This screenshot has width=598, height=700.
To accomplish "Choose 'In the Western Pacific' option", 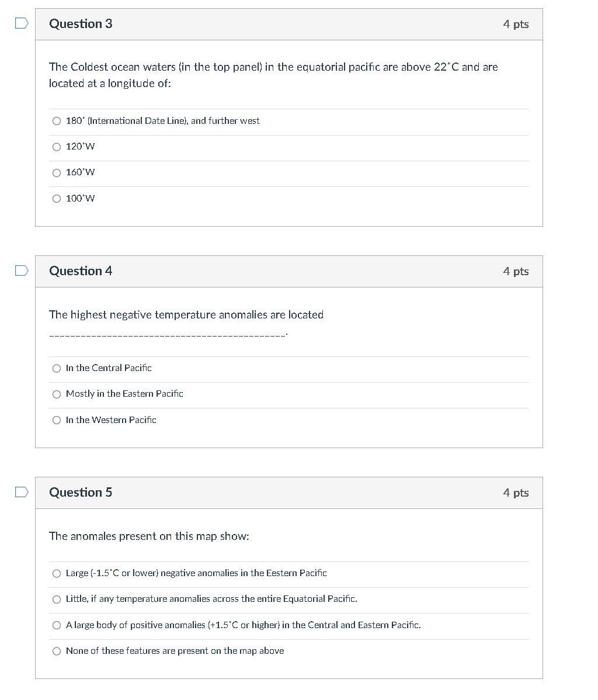I will [x=57, y=420].
